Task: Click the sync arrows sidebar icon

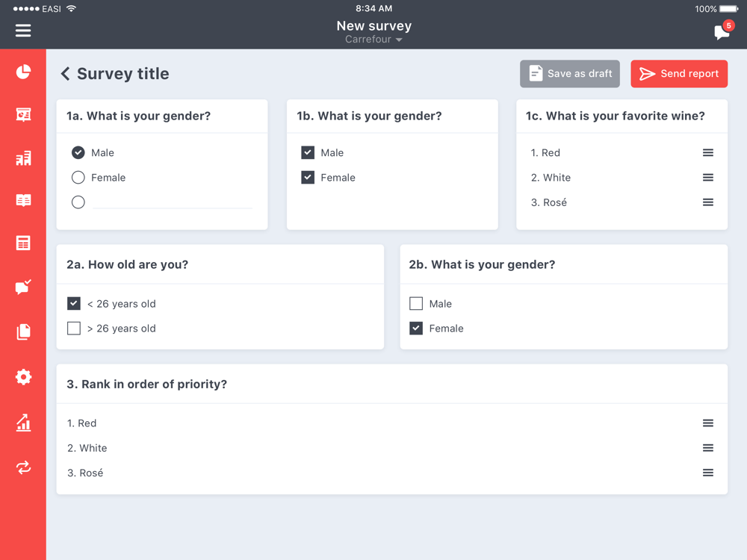Action: 23,467
